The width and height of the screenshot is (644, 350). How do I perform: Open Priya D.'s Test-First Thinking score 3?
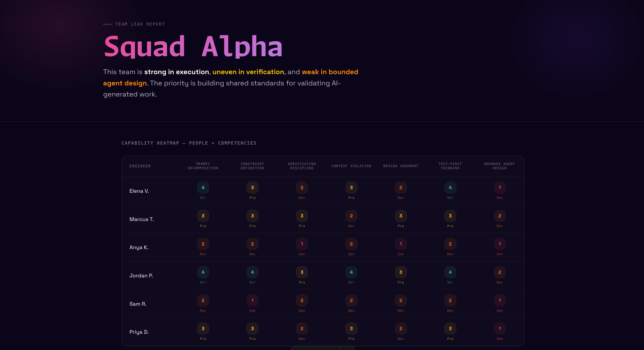(450, 328)
